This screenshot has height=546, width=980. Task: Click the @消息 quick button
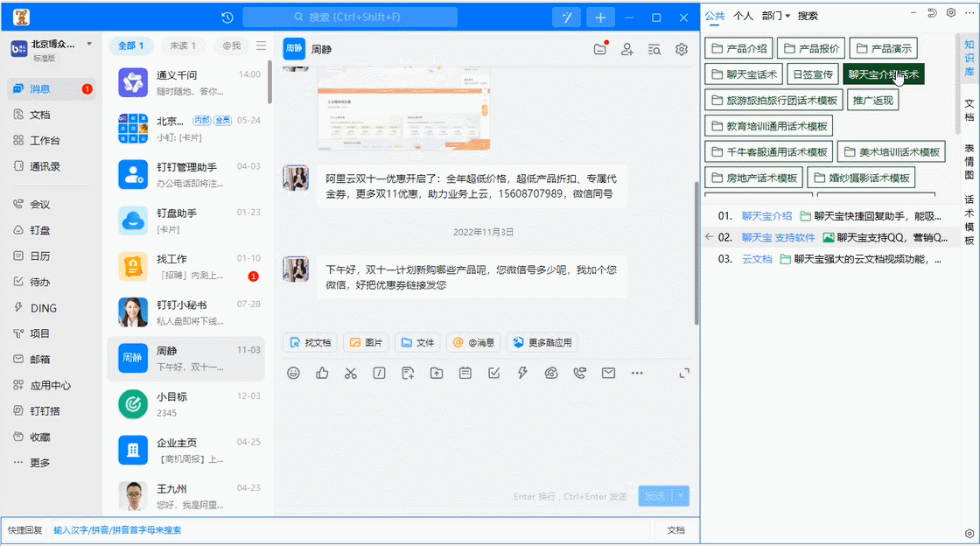point(473,342)
